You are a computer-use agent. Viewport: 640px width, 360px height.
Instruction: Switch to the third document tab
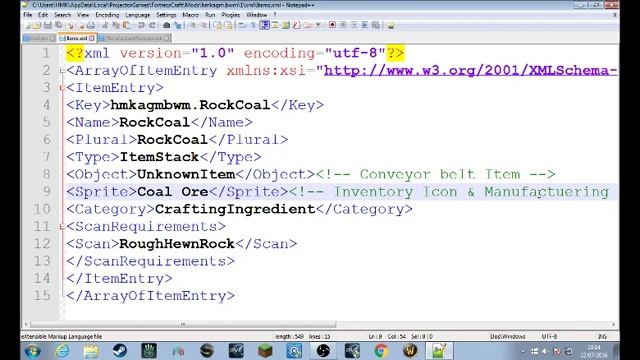point(134,38)
